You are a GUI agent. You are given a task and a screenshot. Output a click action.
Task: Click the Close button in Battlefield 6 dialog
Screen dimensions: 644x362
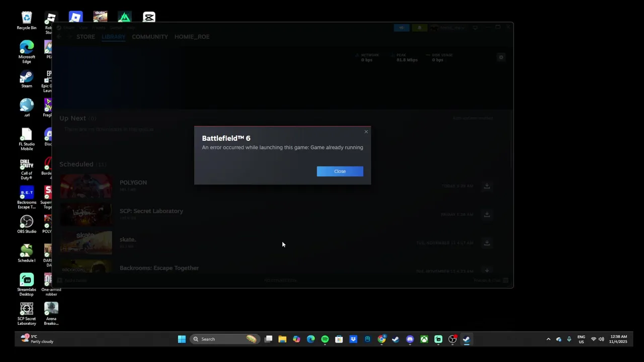click(x=340, y=171)
